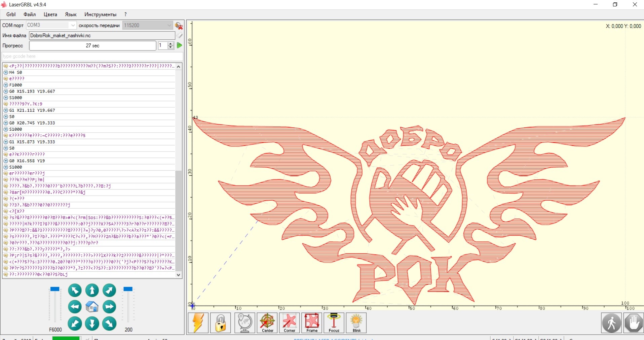644x340 pixels.
Task: Click the console scrollbar up arrow
Action: pos(179,66)
